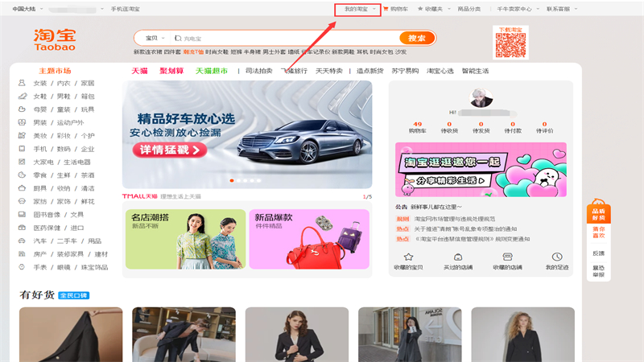The image size is (644, 362).
Task: Open the 苏宁易购 tab
Action: tap(405, 71)
